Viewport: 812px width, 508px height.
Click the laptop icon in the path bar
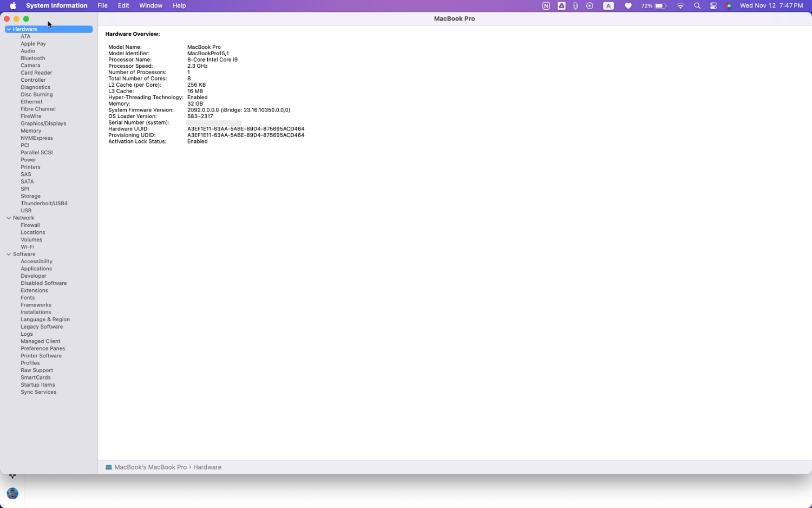109,467
